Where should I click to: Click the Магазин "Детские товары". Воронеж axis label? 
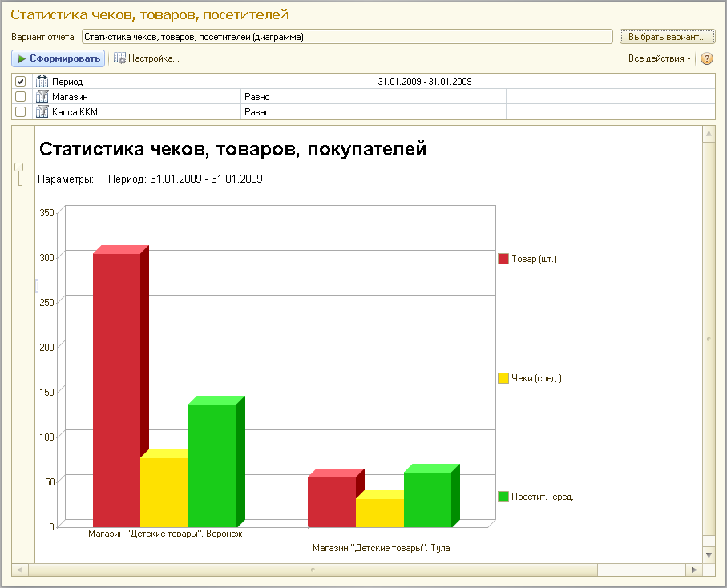click(x=165, y=534)
